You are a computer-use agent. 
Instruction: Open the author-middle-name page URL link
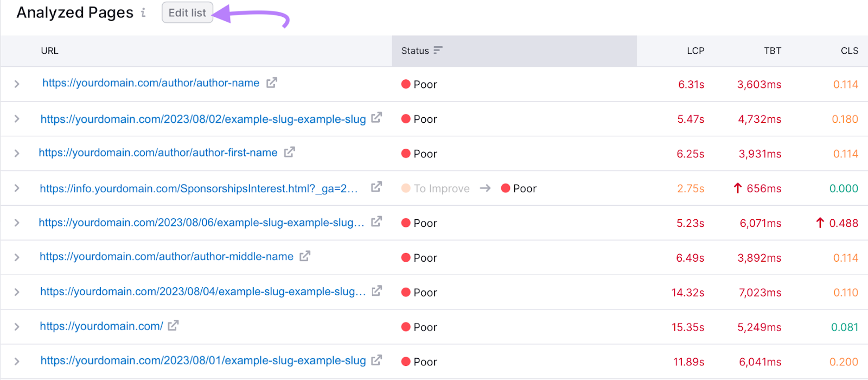click(x=167, y=257)
